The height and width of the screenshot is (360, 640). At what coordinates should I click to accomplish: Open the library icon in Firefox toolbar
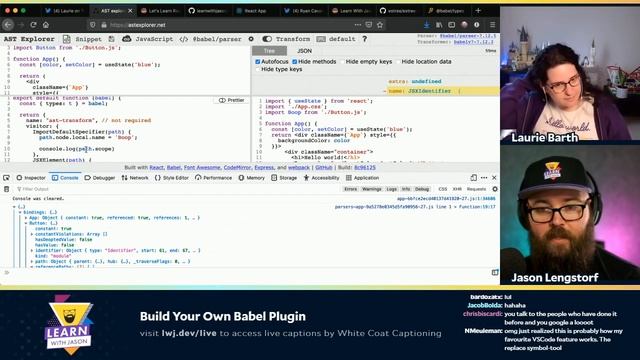(439, 25)
